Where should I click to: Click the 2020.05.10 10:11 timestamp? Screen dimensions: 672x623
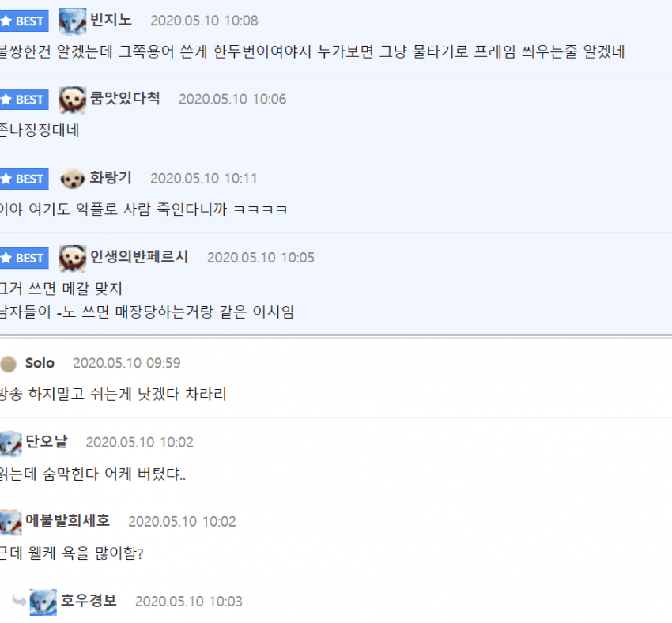(203, 179)
